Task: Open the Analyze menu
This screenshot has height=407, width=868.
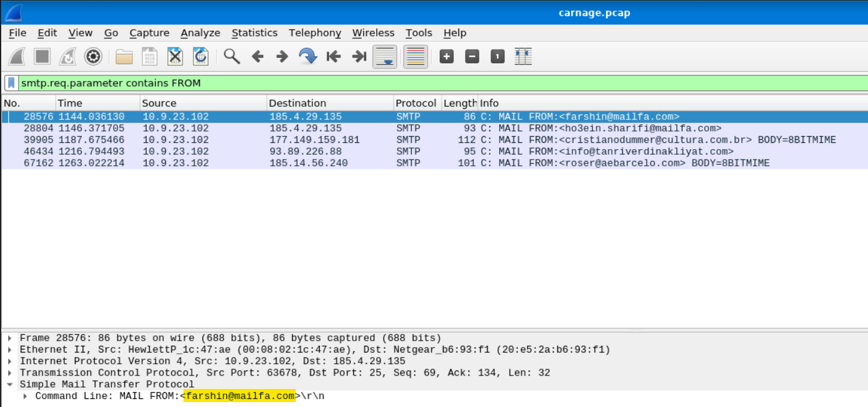Action: (200, 33)
